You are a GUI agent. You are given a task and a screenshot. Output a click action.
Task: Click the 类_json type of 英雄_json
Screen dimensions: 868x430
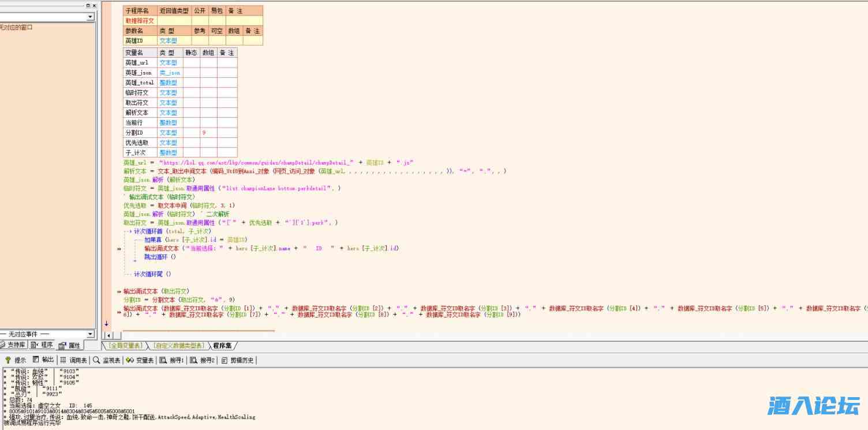point(170,73)
